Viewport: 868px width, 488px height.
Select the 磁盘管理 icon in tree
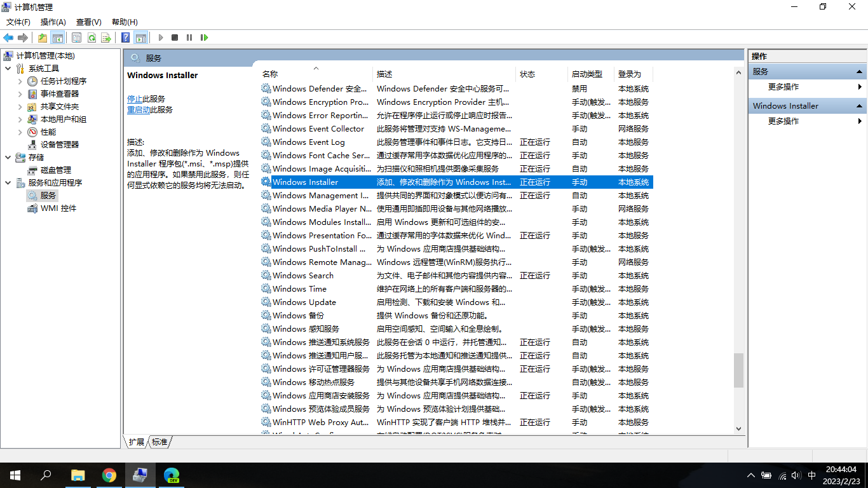32,170
